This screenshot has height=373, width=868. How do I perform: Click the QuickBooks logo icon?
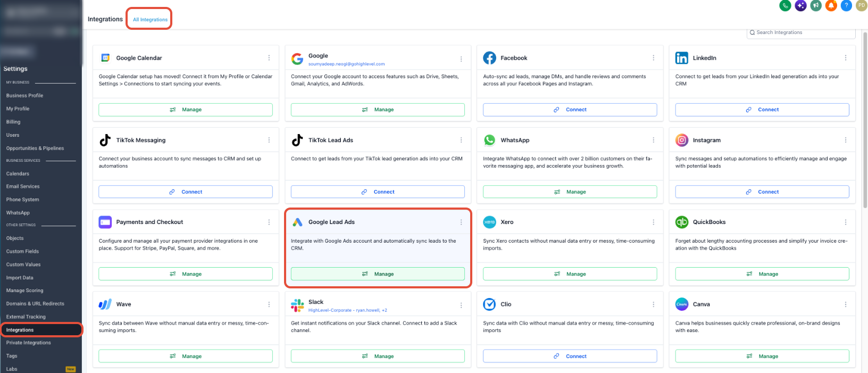click(x=682, y=222)
